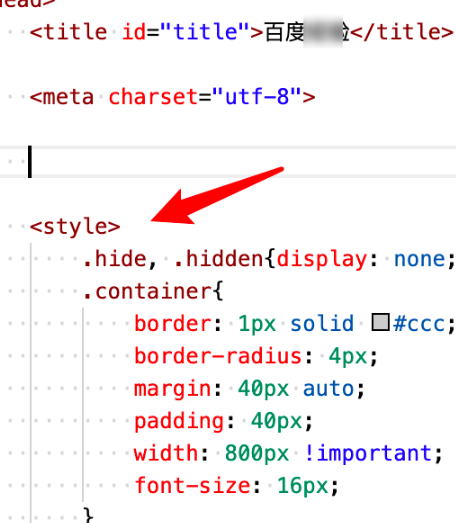Click the display property name
This screenshot has width=456, height=523.
(322, 259)
